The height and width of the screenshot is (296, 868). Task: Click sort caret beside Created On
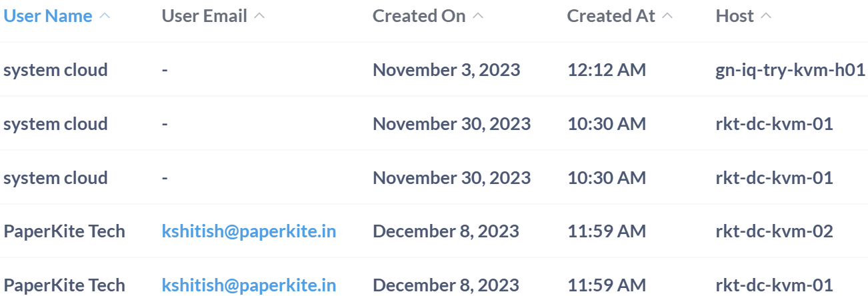pos(478,16)
